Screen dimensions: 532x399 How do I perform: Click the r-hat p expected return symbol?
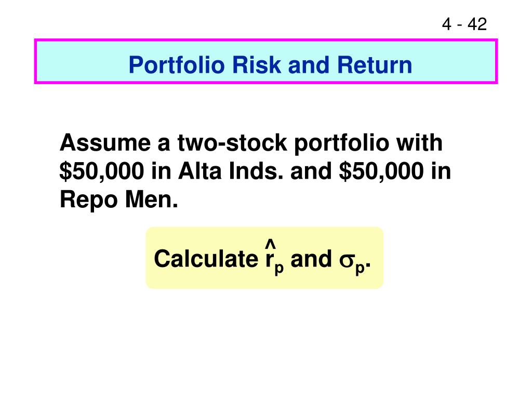coord(274,258)
